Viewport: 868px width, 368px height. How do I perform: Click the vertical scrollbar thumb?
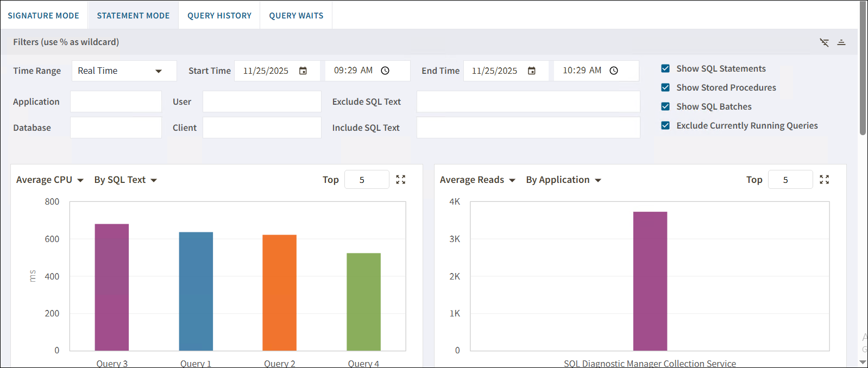pos(863,68)
